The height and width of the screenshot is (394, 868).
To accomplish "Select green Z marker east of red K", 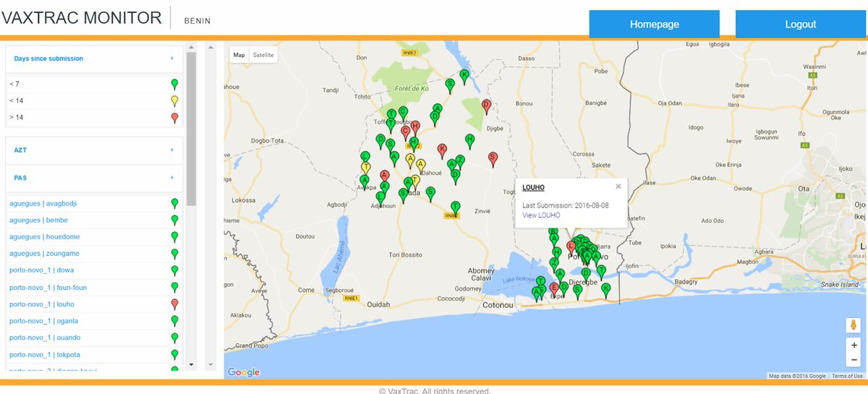I will tap(460, 162).
